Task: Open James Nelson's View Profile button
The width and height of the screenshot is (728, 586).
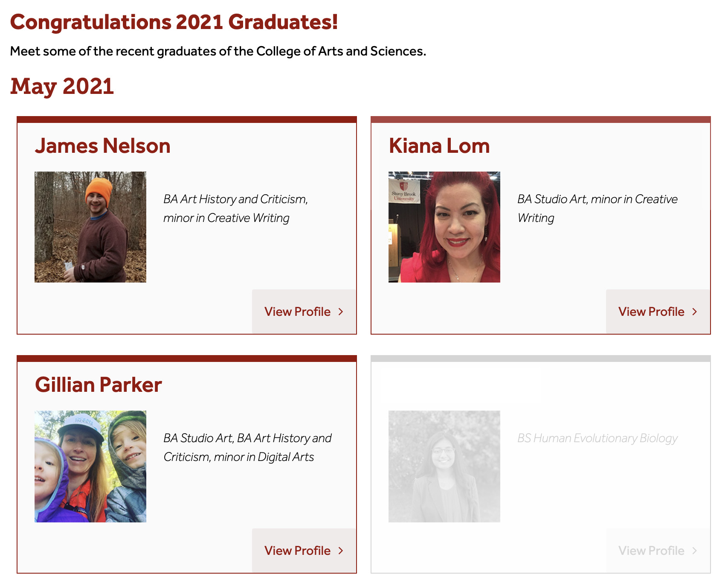Action: [304, 312]
